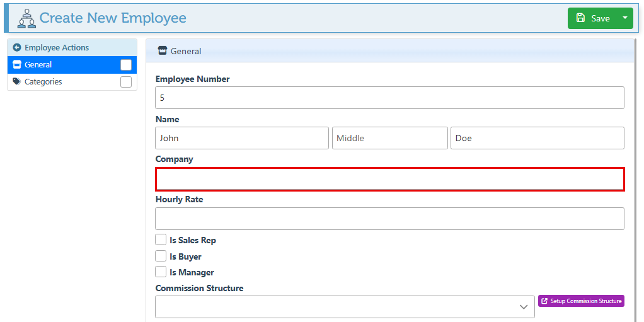Click the floppy disk icon on the Save button

pyautogui.click(x=580, y=18)
